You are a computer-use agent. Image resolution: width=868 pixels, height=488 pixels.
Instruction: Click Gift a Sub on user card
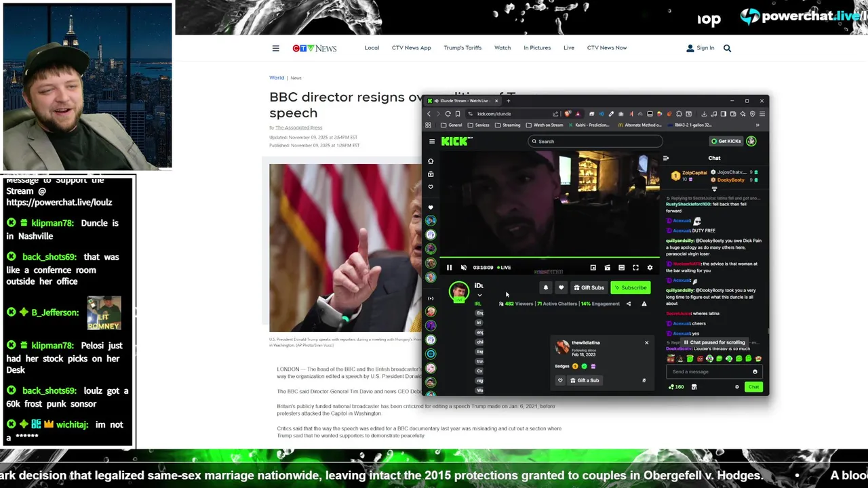585,380
